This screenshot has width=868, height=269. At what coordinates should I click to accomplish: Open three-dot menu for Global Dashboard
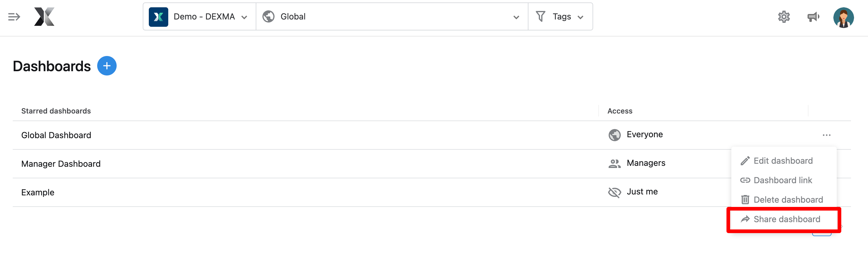pos(826,135)
